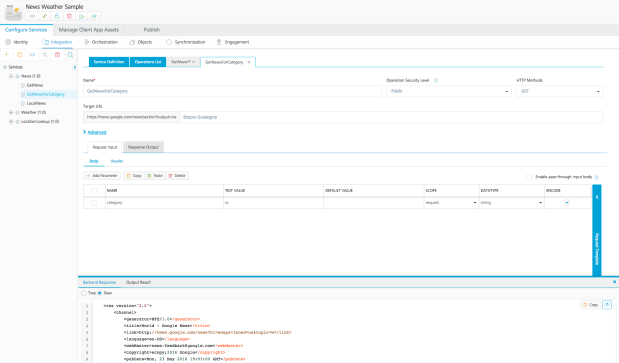Viewport: 619px width, 363px height.
Task: Open the Output Result tab
Action: 138,282
